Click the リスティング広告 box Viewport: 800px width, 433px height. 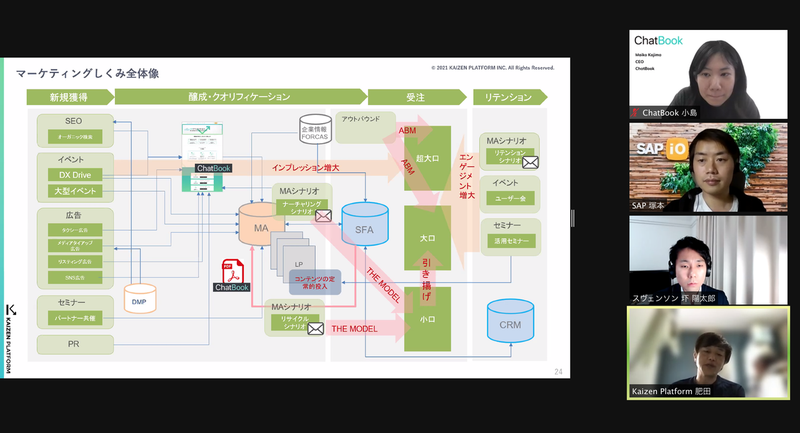[75, 262]
